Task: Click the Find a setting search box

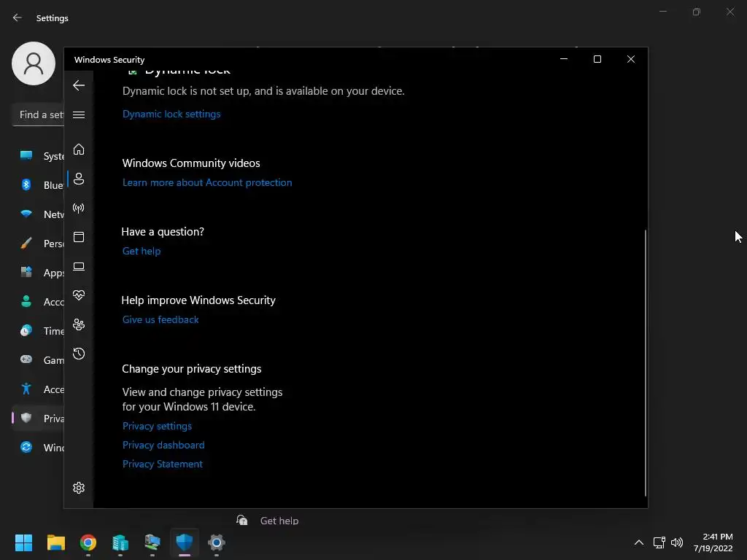Action: [38, 114]
